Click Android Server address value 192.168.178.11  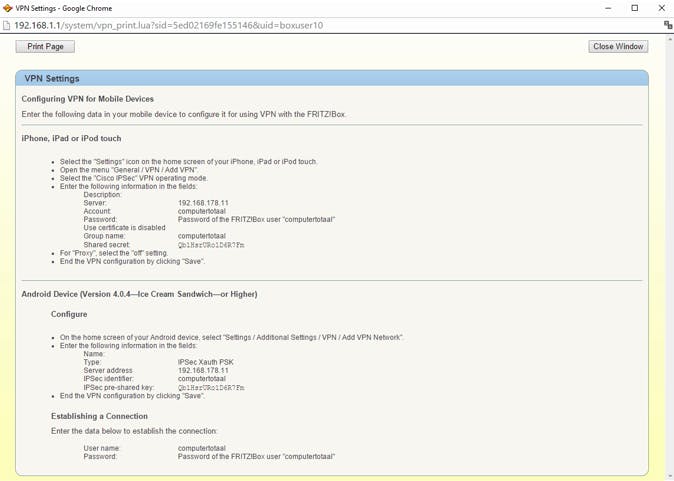click(x=203, y=371)
